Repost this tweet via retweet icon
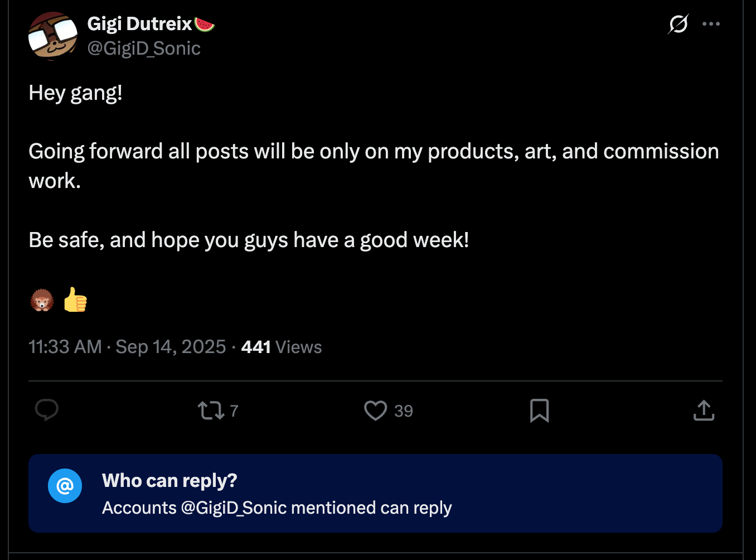The height and width of the screenshot is (560, 756). (x=211, y=411)
